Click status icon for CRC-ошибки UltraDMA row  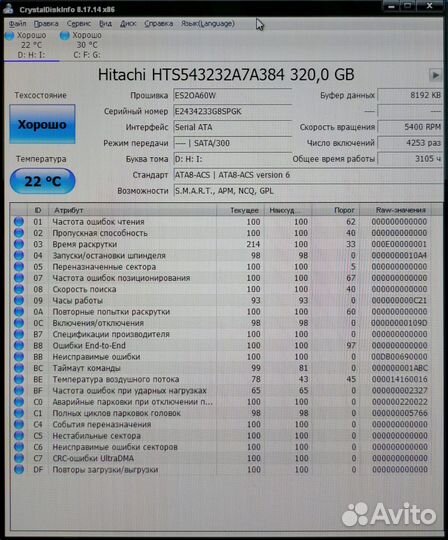(x=19, y=458)
